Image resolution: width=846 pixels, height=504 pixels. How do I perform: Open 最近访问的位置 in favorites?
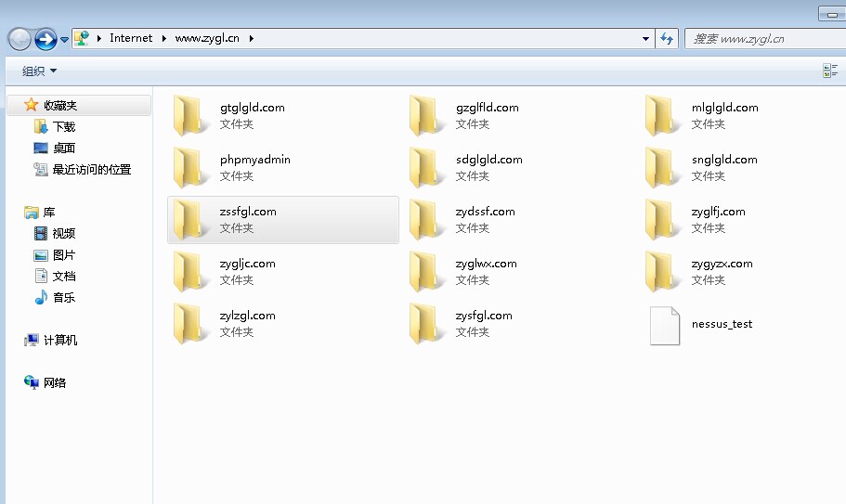[92, 169]
